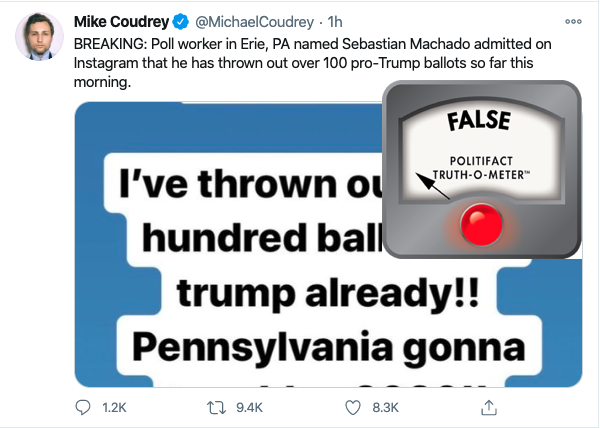Click the Mike Coudrey display name

(121, 22)
